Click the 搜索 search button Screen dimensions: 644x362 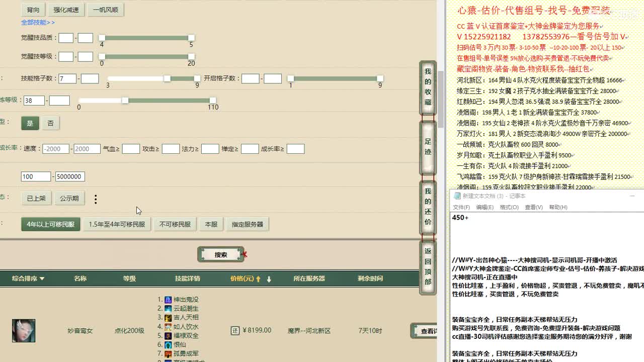coord(221,255)
